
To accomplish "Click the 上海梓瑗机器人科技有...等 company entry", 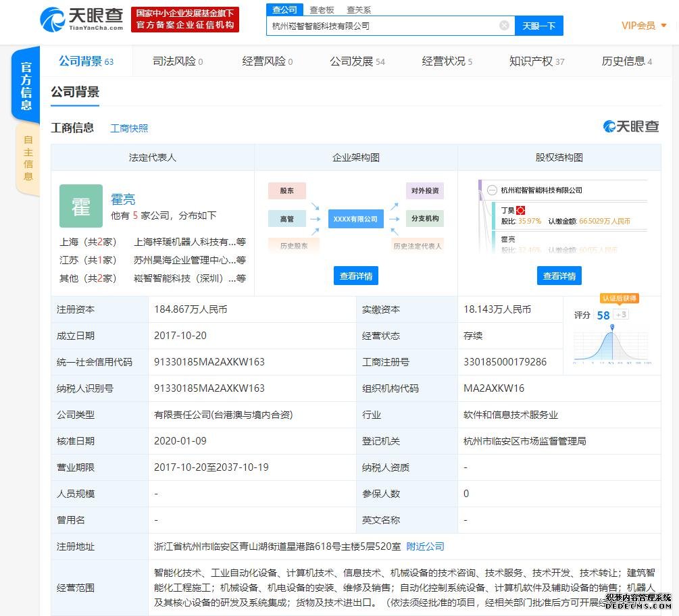I will 190,242.
